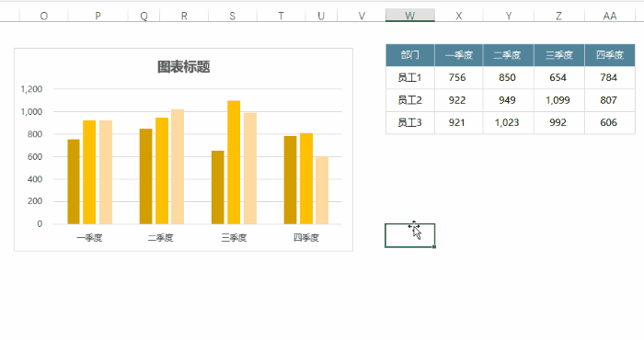Click the light peach bar in 二季度 group

178,166
